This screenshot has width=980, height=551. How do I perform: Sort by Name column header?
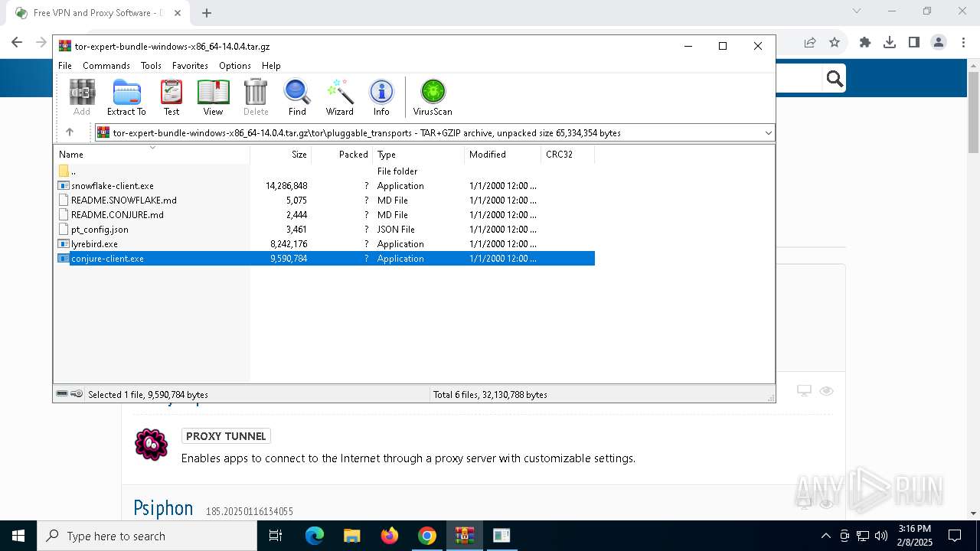[152, 155]
